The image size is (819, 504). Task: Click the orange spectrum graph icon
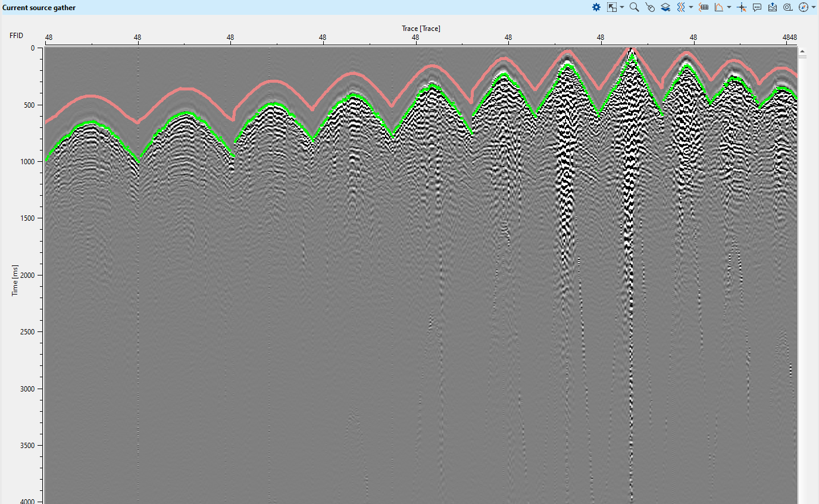click(x=719, y=8)
